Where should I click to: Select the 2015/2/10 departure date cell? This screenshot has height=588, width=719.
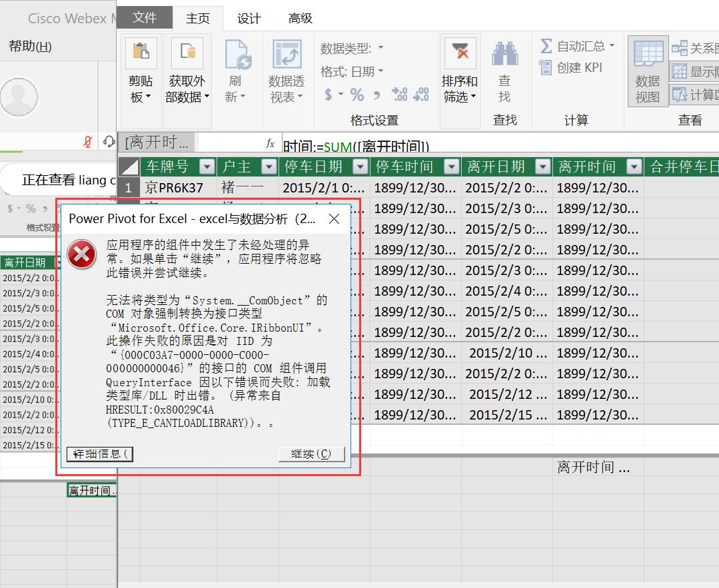click(507, 353)
